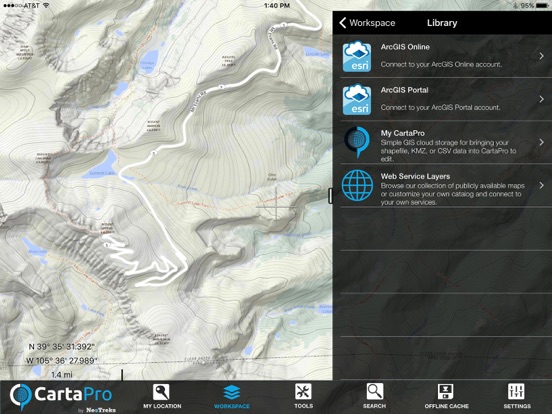Click the Web Service Layers globe icon

(357, 185)
